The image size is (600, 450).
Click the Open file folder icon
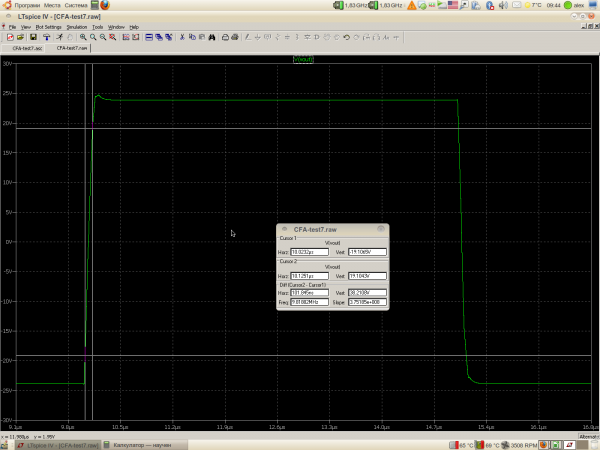click(20, 37)
